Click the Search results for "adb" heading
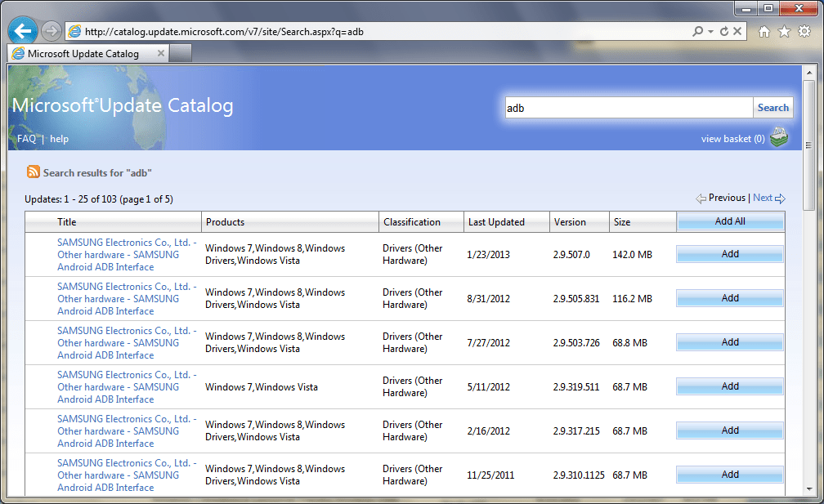824x504 pixels. [97, 172]
